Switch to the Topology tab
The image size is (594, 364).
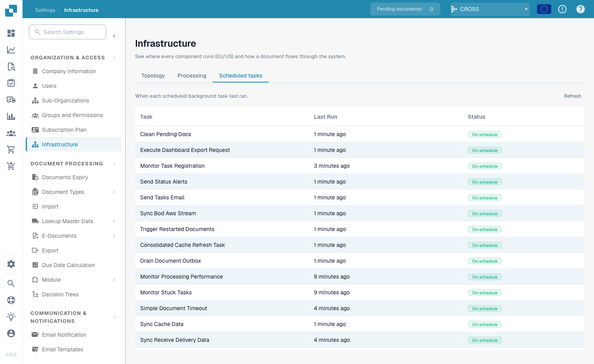pyautogui.click(x=153, y=76)
